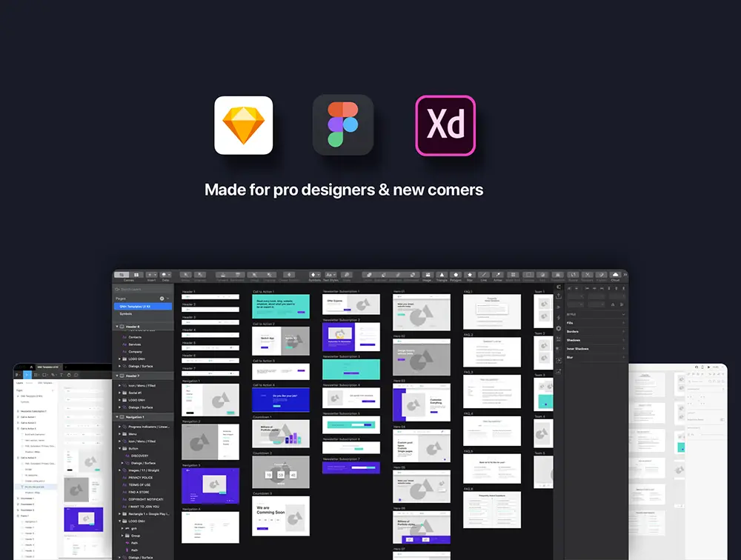The image size is (741, 560).
Task: Select the Polygon shape tool
Action: coord(456,276)
